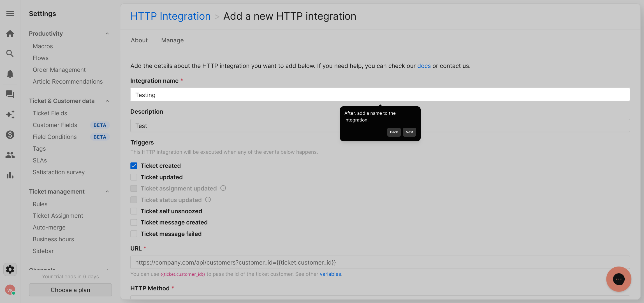Open the Tickets chat bubbles icon
This screenshot has height=303, width=644.
[10, 94]
